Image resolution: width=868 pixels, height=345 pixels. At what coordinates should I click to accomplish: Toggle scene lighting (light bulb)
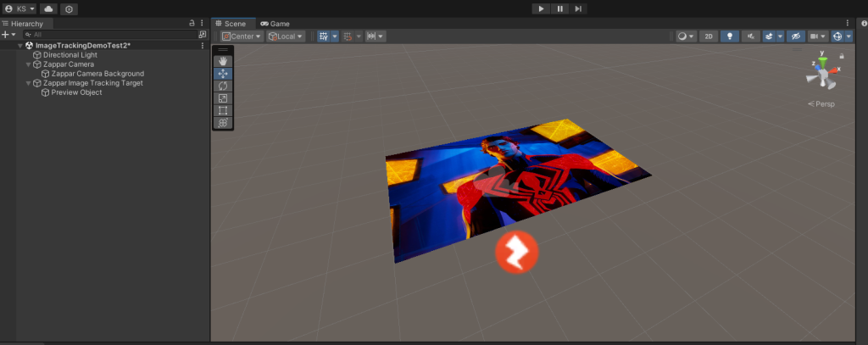(730, 36)
